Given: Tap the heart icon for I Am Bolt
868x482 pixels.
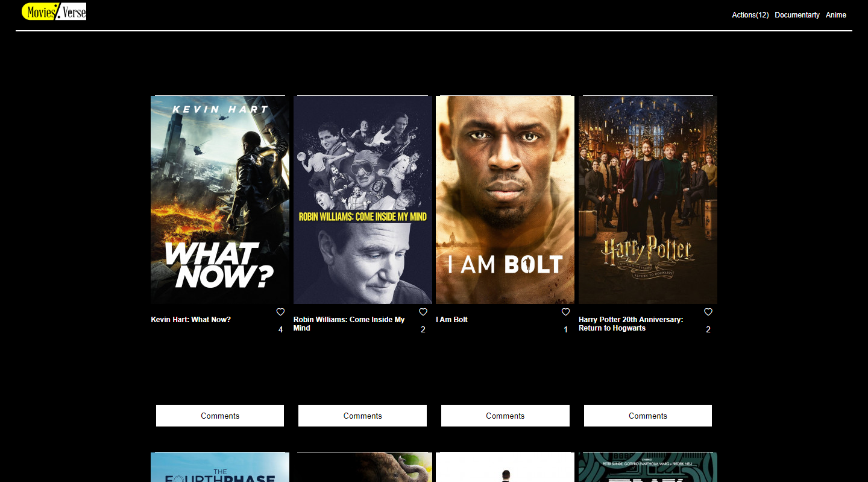Looking at the screenshot, I should point(565,312).
